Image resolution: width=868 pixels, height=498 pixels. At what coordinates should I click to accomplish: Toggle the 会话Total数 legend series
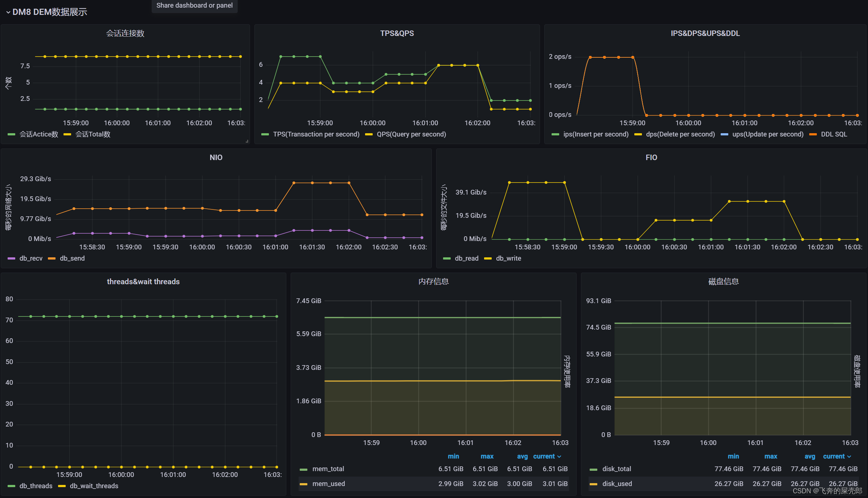(93, 134)
